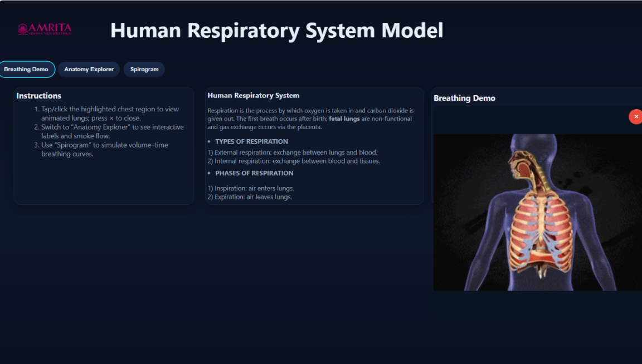The width and height of the screenshot is (642, 364).
Task: Click instruction step about volume–time breathing curves
Action: tap(104, 149)
